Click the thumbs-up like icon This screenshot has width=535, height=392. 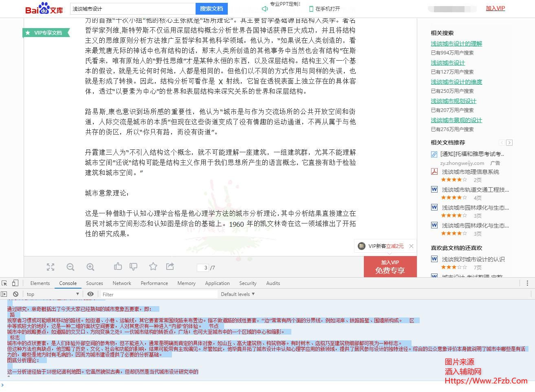pyautogui.click(x=118, y=266)
